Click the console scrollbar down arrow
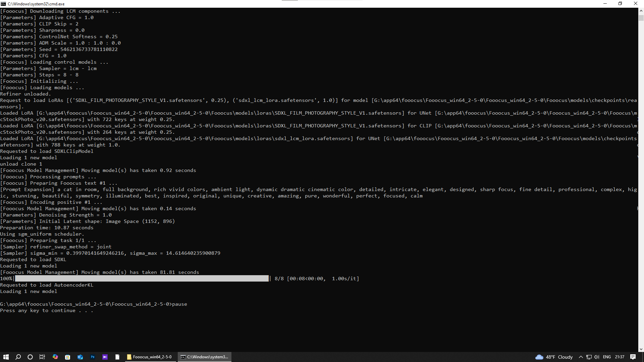Image resolution: width=644 pixels, height=362 pixels. (641, 349)
